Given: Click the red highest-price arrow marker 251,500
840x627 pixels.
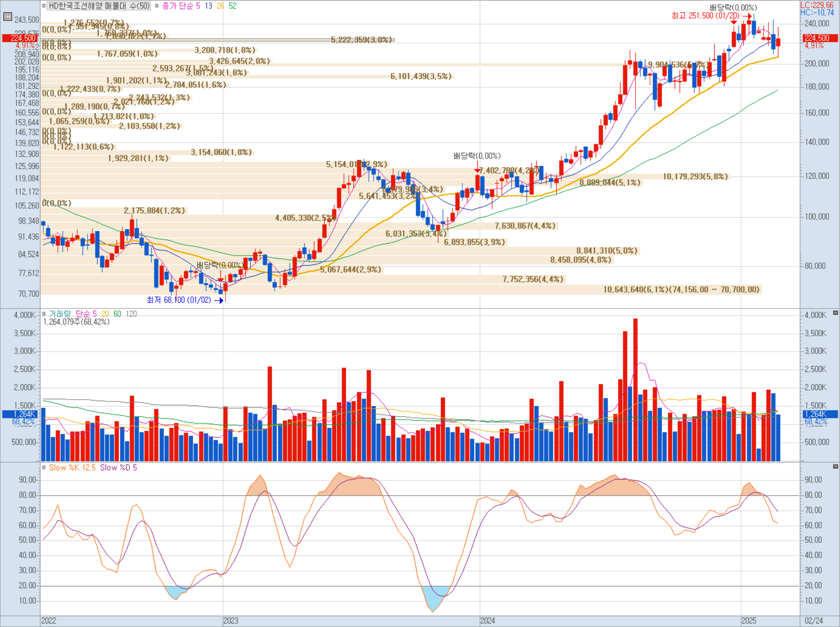Looking at the screenshot, I should (x=747, y=16).
